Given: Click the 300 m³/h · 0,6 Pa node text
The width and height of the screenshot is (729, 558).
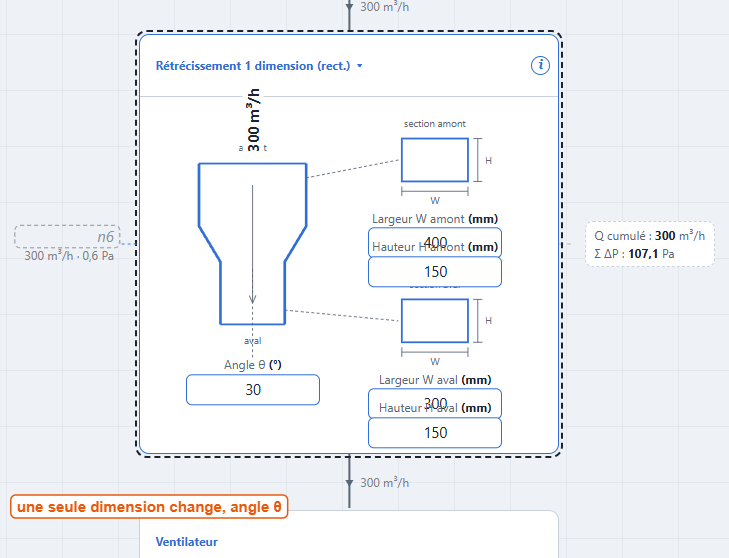Looking at the screenshot, I should [x=69, y=256].
